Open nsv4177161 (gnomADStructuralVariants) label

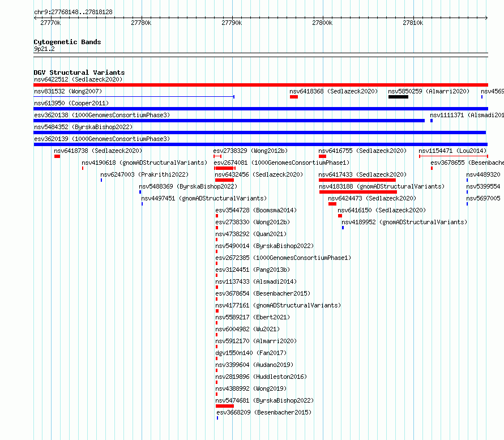coord(278,305)
